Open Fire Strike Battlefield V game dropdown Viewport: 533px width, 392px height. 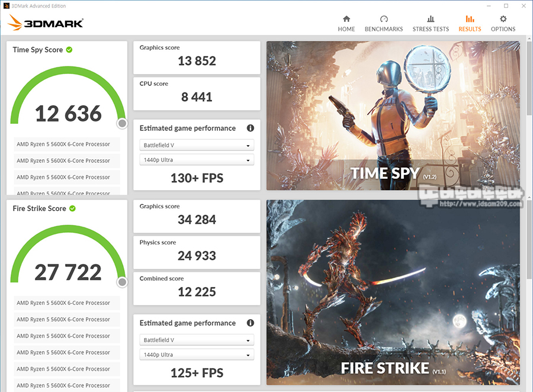point(197,340)
